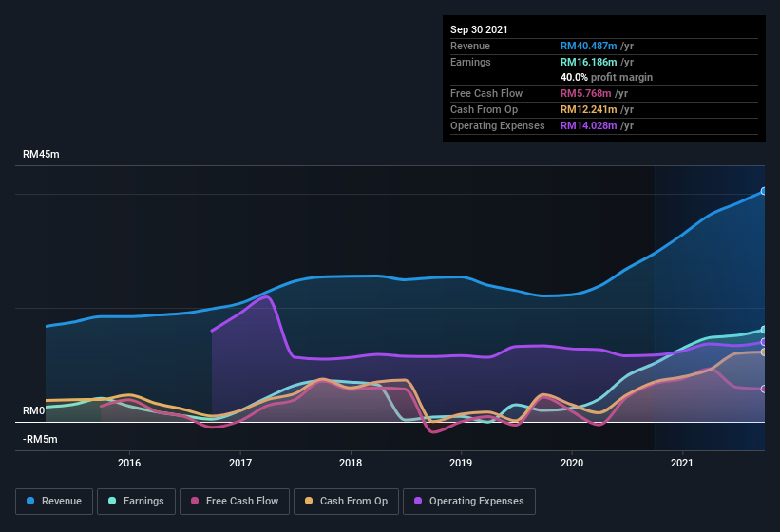Viewport: 780px width, 532px height.
Task: Click the RM16.186m earnings value in tooltip
Action: (588, 62)
